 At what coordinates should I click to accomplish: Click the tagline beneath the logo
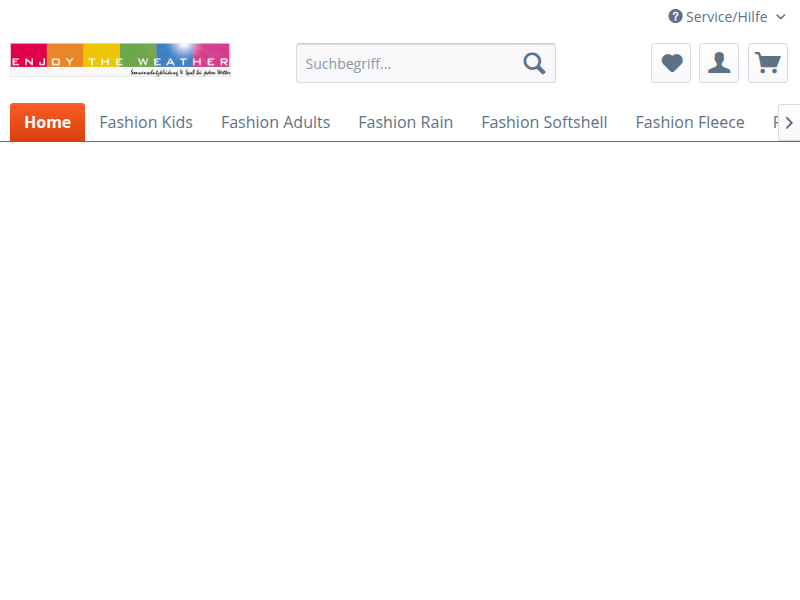[180, 73]
